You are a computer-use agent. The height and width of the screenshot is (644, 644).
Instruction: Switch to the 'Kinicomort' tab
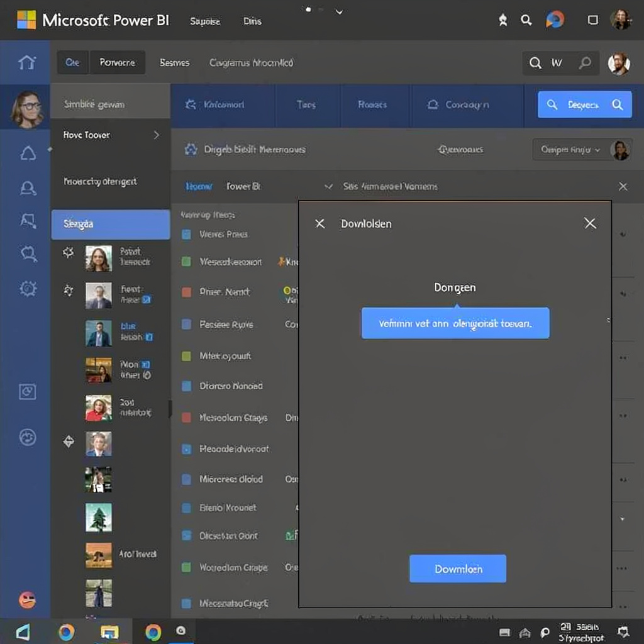tap(223, 105)
